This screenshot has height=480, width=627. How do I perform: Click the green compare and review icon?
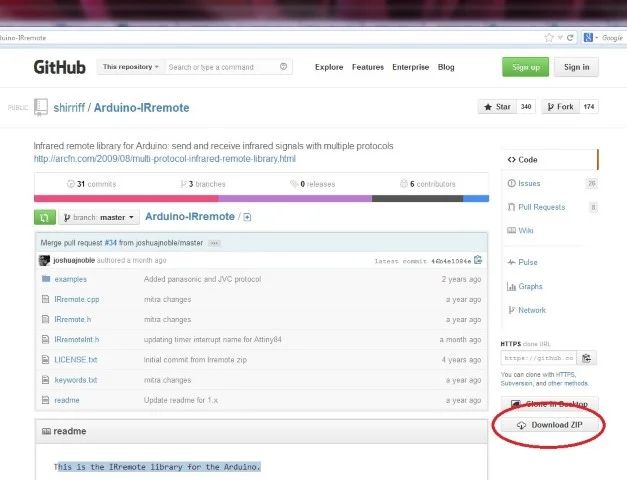(x=45, y=218)
